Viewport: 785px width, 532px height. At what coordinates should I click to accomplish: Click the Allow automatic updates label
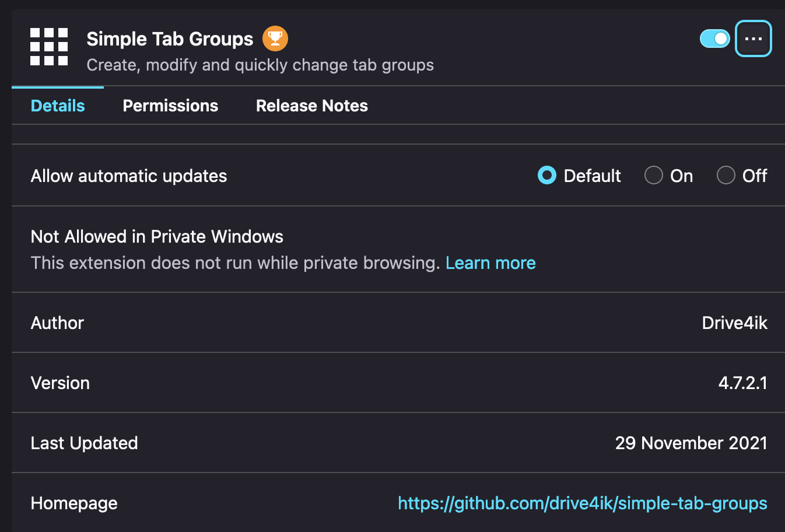[x=129, y=176]
